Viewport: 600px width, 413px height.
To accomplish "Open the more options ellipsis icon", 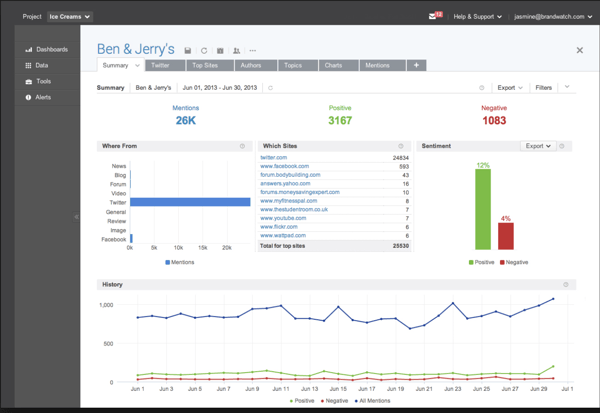I will 253,51.
